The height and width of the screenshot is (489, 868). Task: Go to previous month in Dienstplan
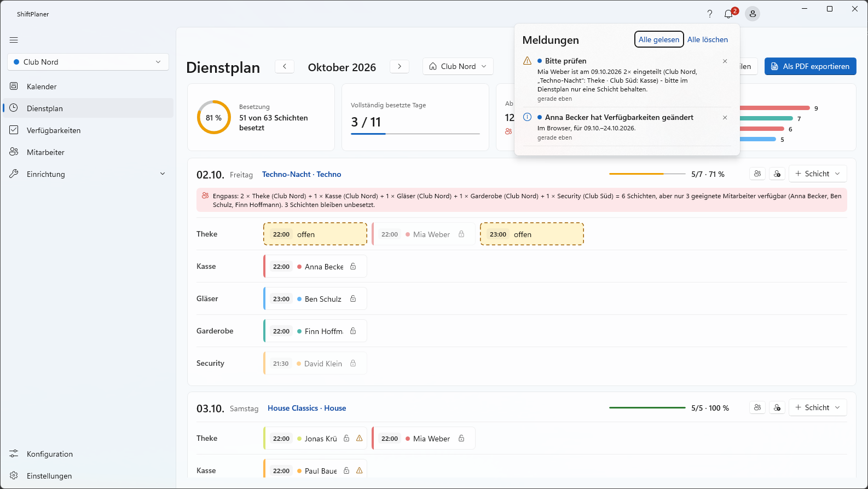285,66
